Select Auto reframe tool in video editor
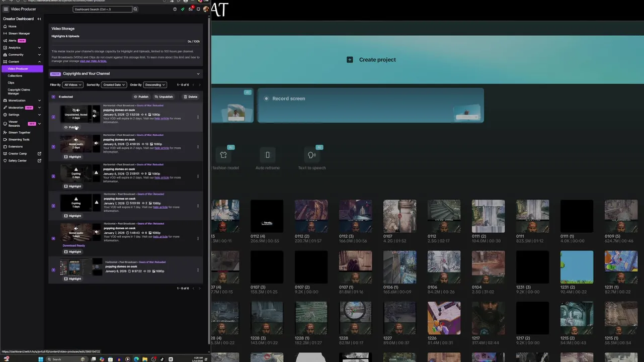Viewport: 644px width, 362px height. click(267, 159)
